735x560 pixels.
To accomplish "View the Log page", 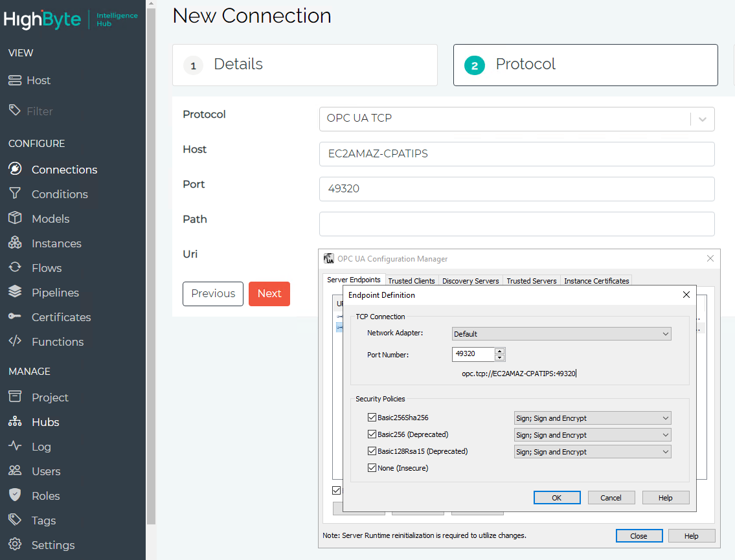I will point(41,446).
